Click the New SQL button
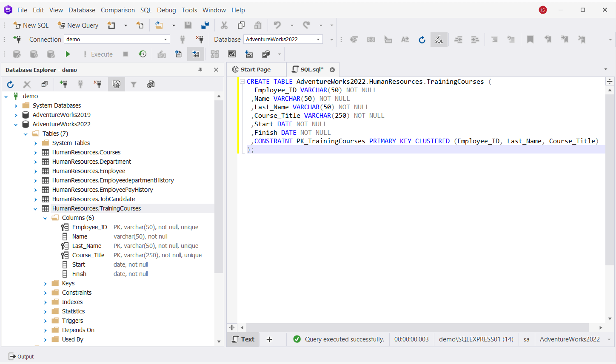 pos(31,25)
